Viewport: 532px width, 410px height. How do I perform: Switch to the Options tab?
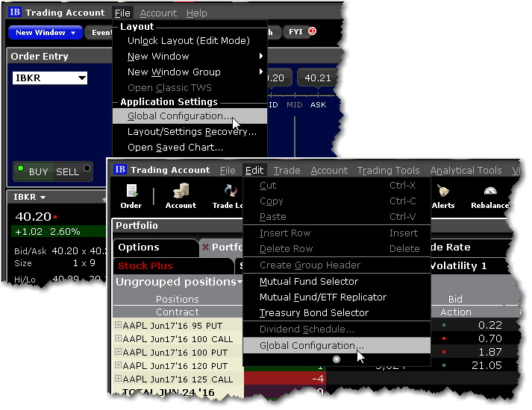click(x=155, y=247)
